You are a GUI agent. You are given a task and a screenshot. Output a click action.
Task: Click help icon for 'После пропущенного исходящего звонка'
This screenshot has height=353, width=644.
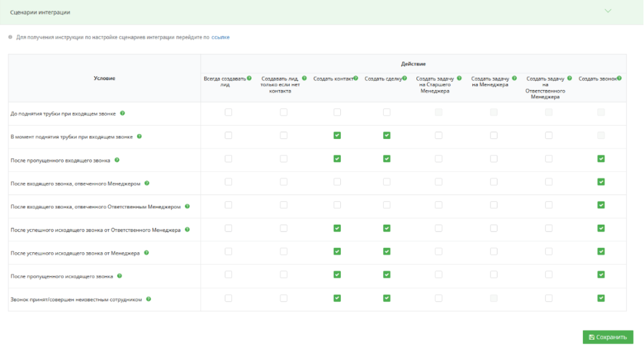pyautogui.click(x=119, y=276)
